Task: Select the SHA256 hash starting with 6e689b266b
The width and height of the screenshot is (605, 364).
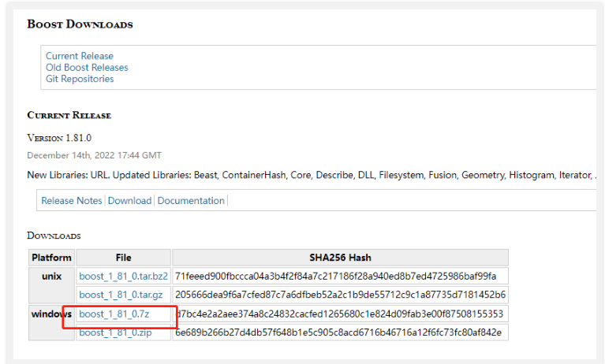Action: pyautogui.click(x=338, y=332)
